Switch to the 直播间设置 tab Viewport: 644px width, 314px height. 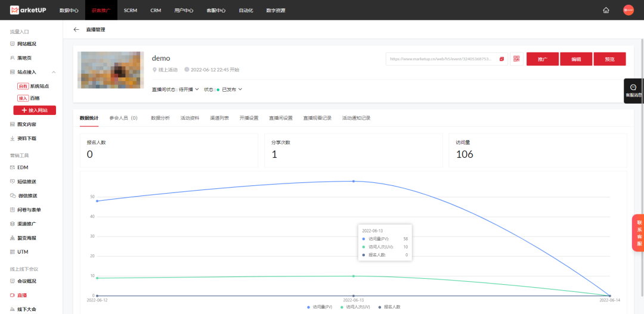tap(280, 118)
